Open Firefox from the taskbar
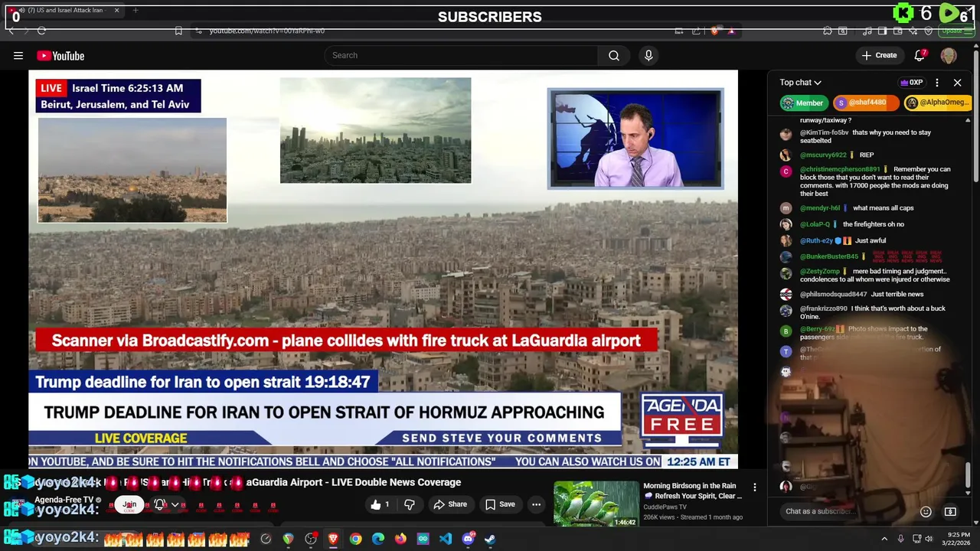980x551 pixels. tap(400, 539)
